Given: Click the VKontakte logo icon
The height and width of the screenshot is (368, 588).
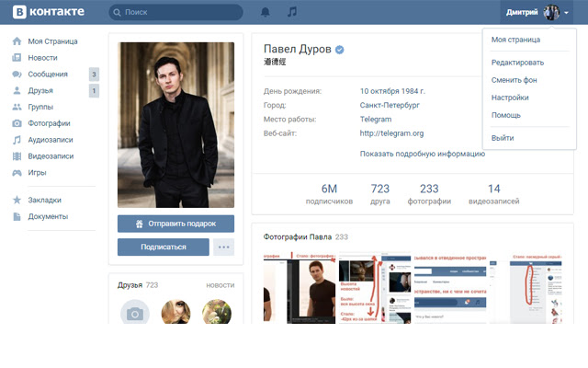Looking at the screenshot, I should pyautogui.click(x=17, y=13).
